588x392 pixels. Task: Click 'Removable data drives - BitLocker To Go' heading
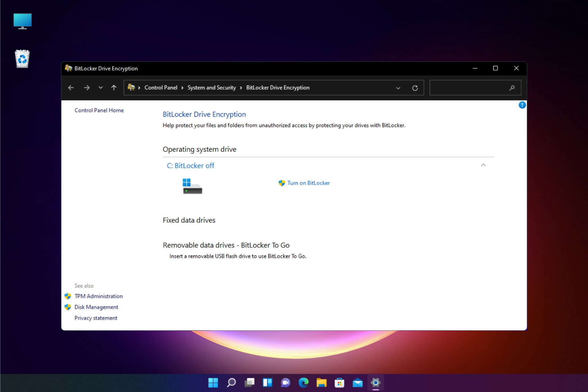226,245
